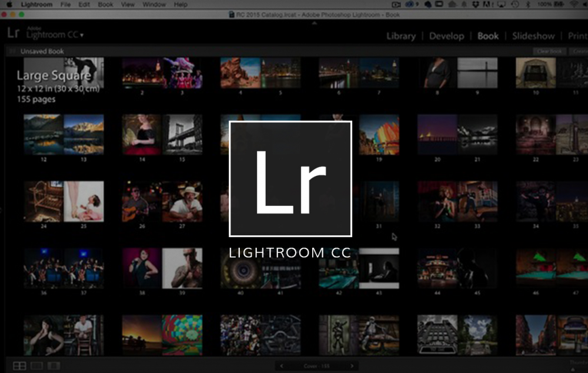Open the Dropbox menu bar icon
Image resolution: width=588 pixels, height=373 pixels.
476,5
